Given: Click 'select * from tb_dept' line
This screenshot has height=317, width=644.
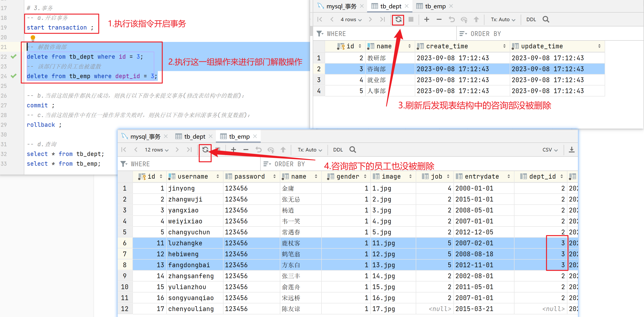Looking at the screenshot, I should pyautogui.click(x=65, y=154).
